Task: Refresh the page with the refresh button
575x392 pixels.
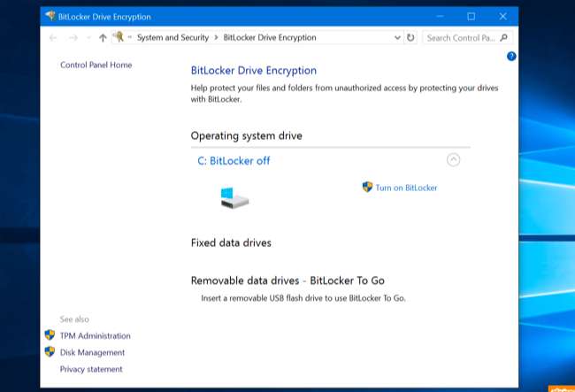Action: click(410, 38)
